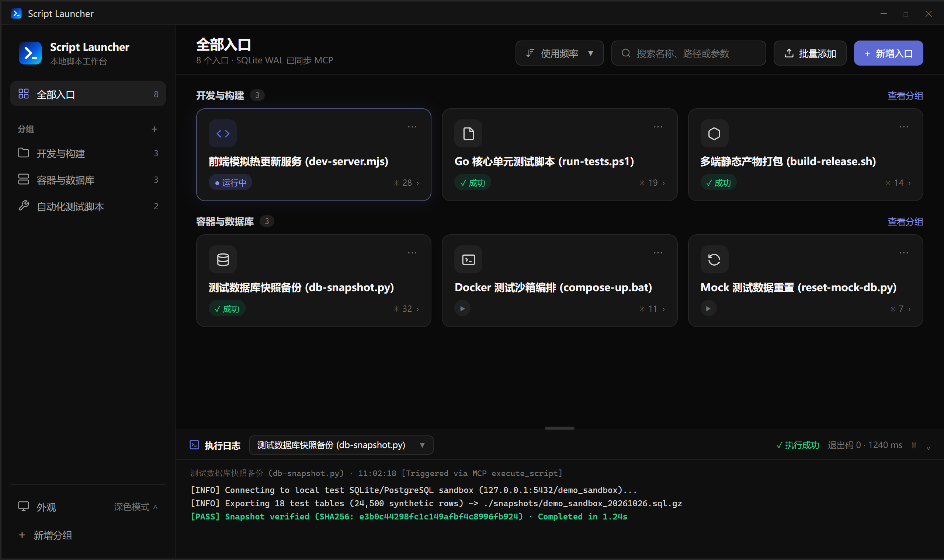This screenshot has height=560, width=944.
Task: Focus the 搜索名称、路径或参数 search field
Action: click(688, 53)
